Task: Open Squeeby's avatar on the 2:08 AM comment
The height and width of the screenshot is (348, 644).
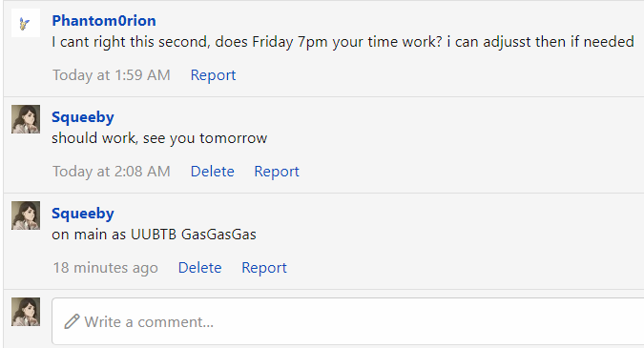Action: [26, 119]
